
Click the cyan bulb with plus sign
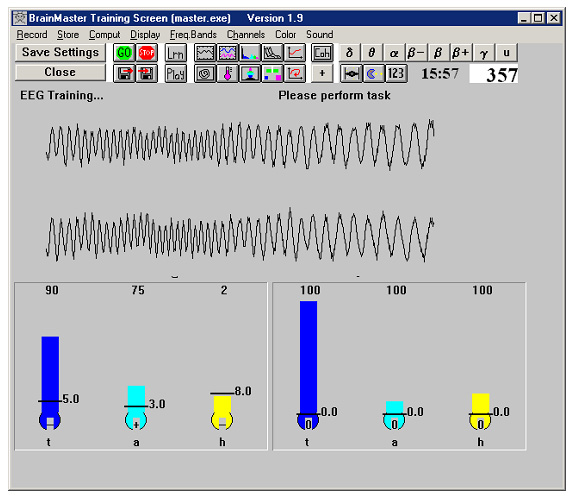pyautogui.click(x=136, y=422)
